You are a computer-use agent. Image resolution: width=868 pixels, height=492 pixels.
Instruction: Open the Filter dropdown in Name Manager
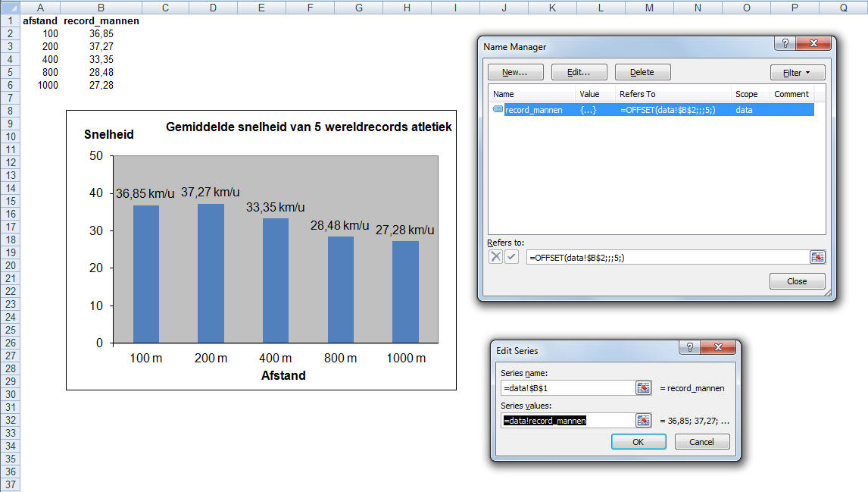coord(797,73)
